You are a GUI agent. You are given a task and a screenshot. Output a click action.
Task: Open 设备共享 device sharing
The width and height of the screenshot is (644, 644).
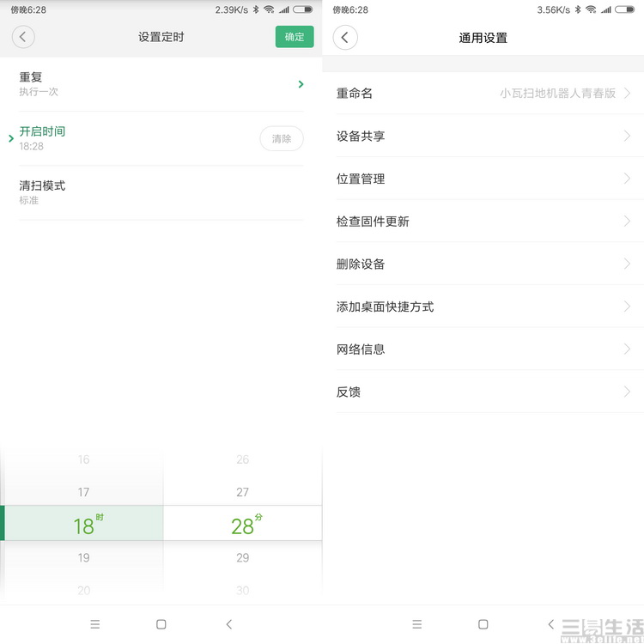click(483, 136)
